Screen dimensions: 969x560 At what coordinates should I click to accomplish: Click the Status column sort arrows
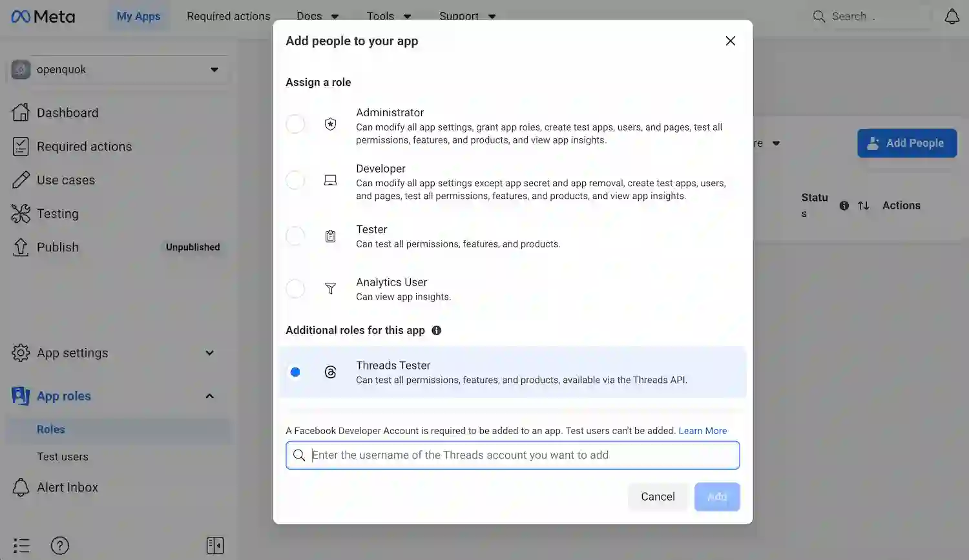click(863, 205)
